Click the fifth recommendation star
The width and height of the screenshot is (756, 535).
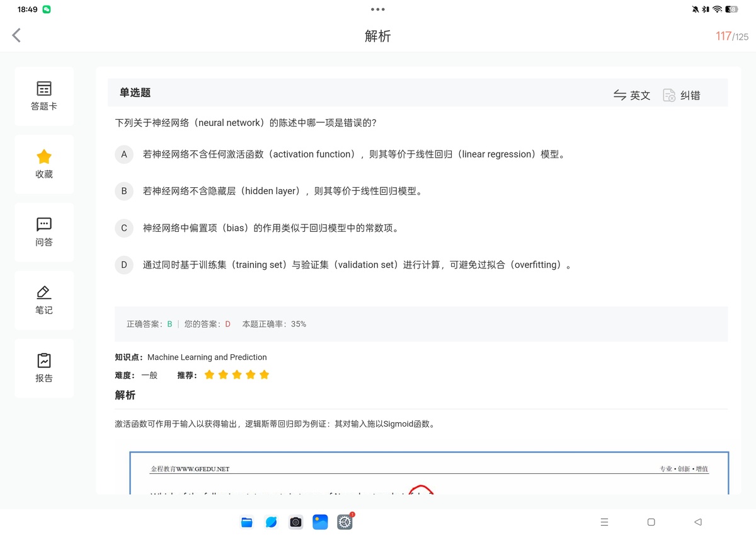point(264,375)
